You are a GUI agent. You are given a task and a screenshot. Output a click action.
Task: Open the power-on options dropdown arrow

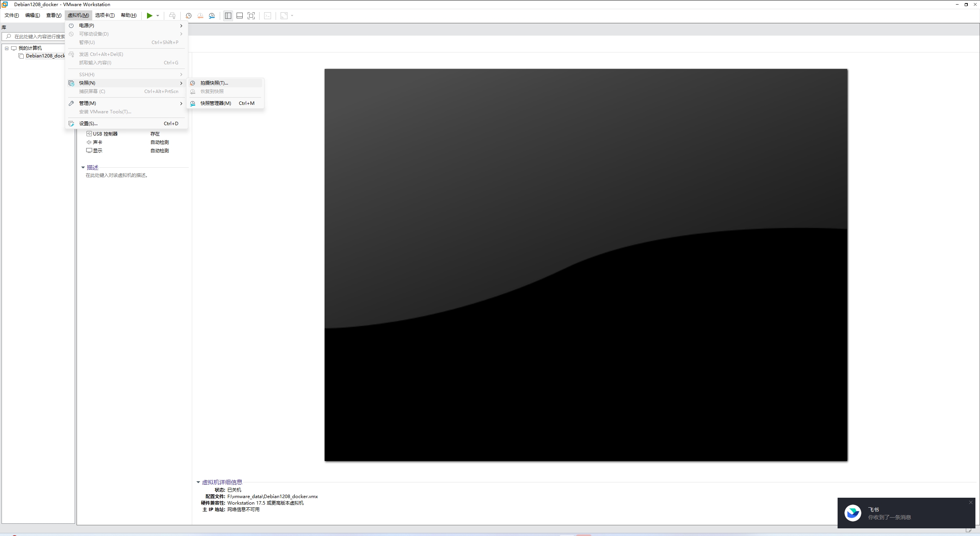(158, 16)
